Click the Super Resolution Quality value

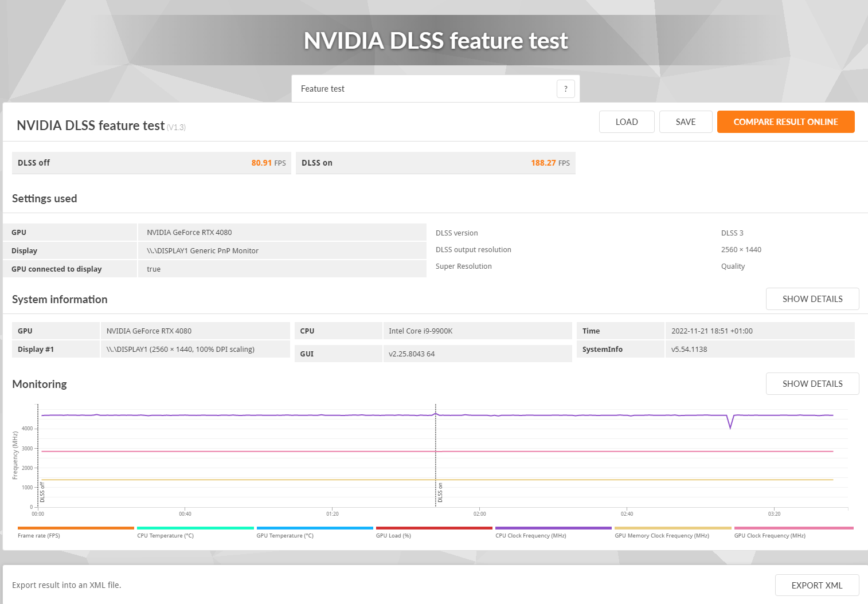pyautogui.click(x=733, y=266)
